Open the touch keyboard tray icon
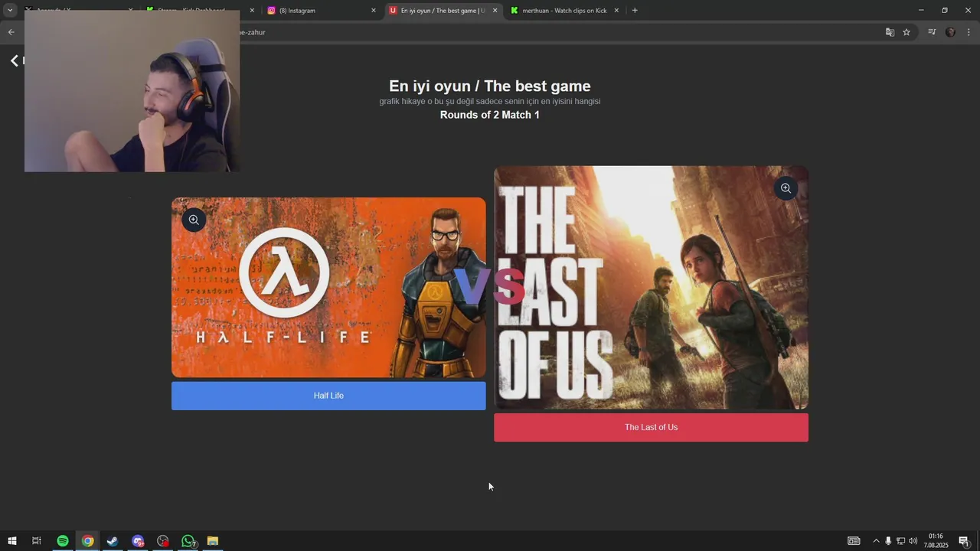Image resolution: width=980 pixels, height=551 pixels. 854,541
